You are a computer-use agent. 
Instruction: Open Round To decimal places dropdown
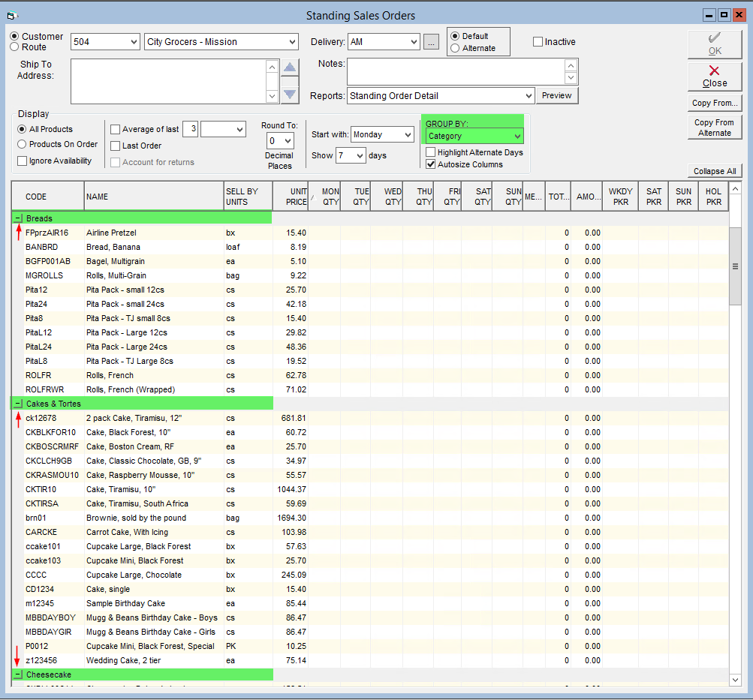pyautogui.click(x=288, y=141)
